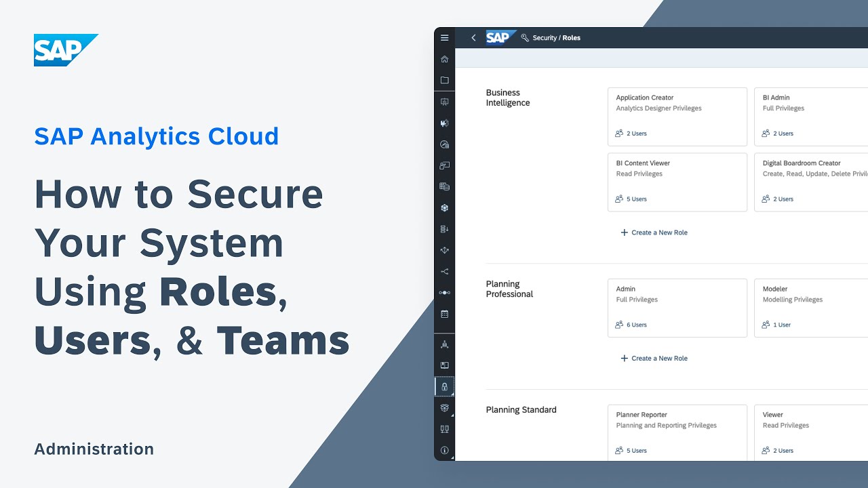Open the BI Admin role card
The width and height of the screenshot is (868, 488).
pyautogui.click(x=811, y=117)
